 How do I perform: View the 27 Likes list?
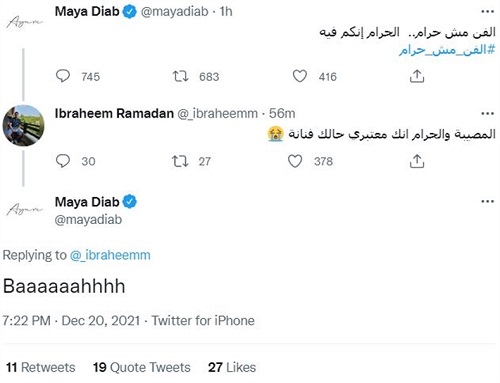232,367
